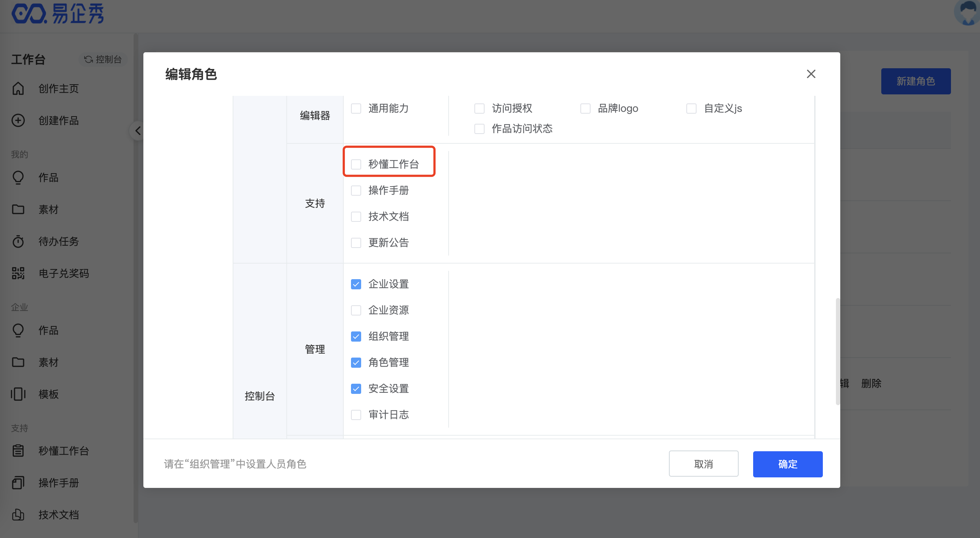This screenshot has width=980, height=538.
Task: Click the 工作台 heading in sidebar
Action: click(x=28, y=60)
